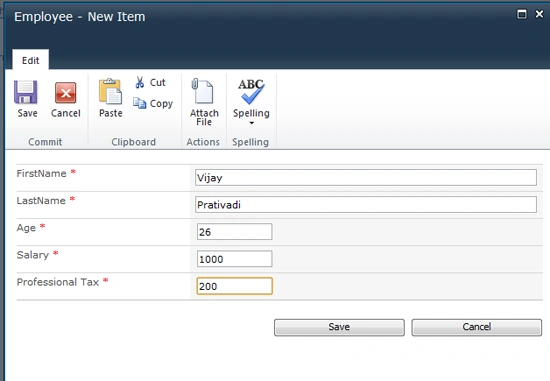
Task: Expand the Spelling dropdown arrow
Action: pos(251,123)
